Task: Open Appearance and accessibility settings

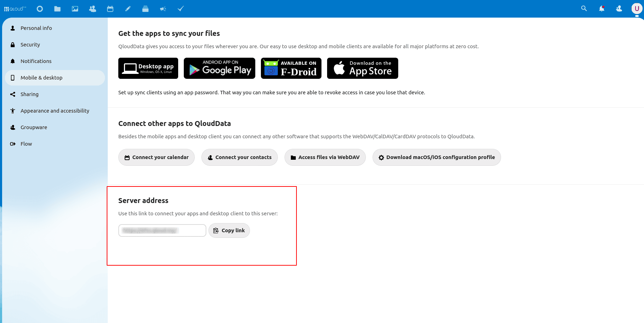Action: (x=55, y=111)
